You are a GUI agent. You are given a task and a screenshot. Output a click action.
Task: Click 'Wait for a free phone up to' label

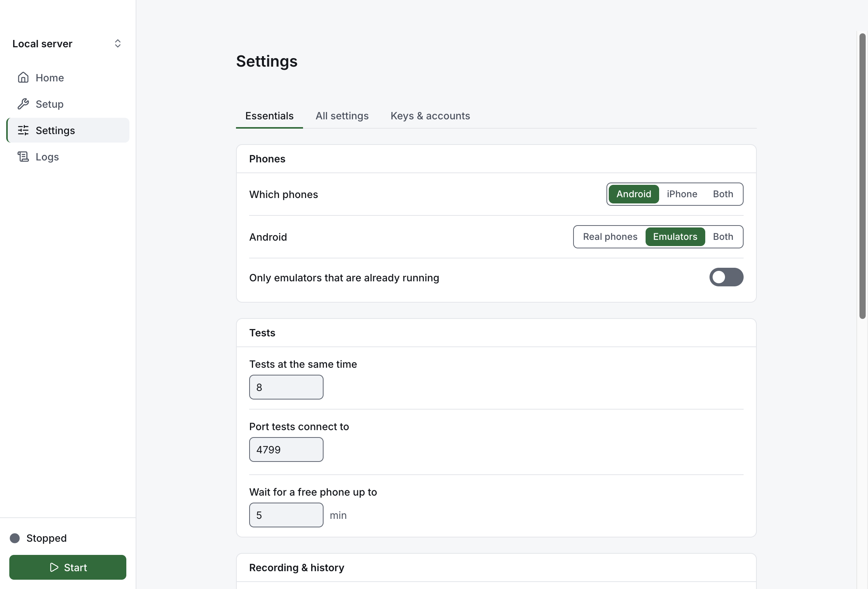313,492
